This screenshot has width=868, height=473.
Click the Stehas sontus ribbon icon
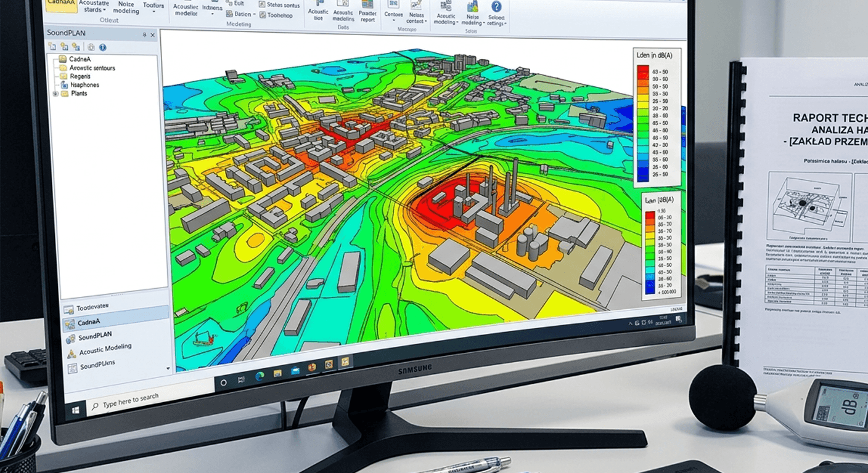279,5
